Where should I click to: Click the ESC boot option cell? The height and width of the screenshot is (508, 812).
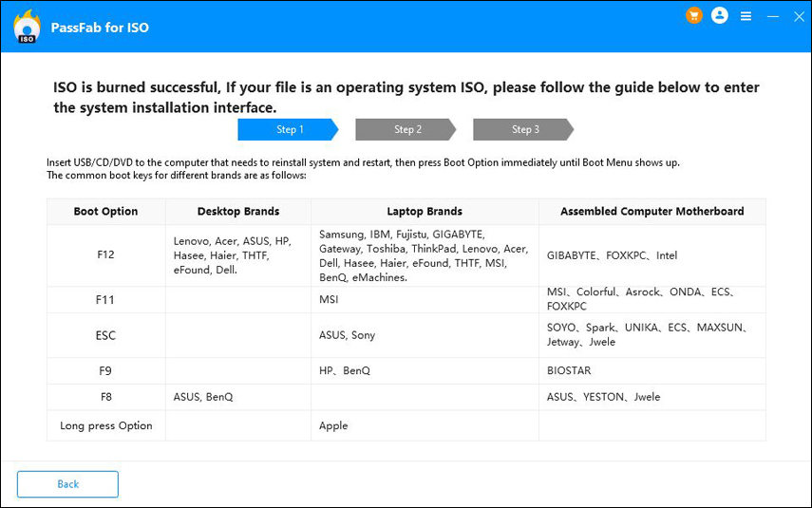tap(106, 335)
